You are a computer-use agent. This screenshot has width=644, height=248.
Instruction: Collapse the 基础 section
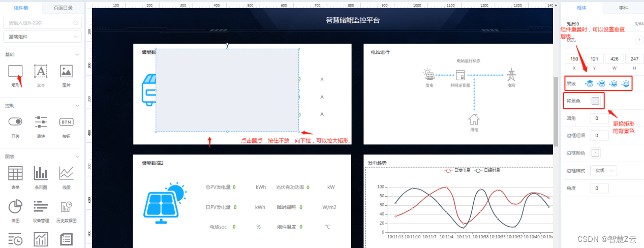(77, 54)
